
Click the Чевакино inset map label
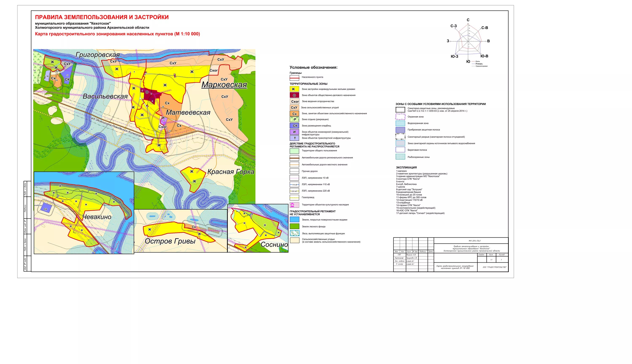click(97, 217)
